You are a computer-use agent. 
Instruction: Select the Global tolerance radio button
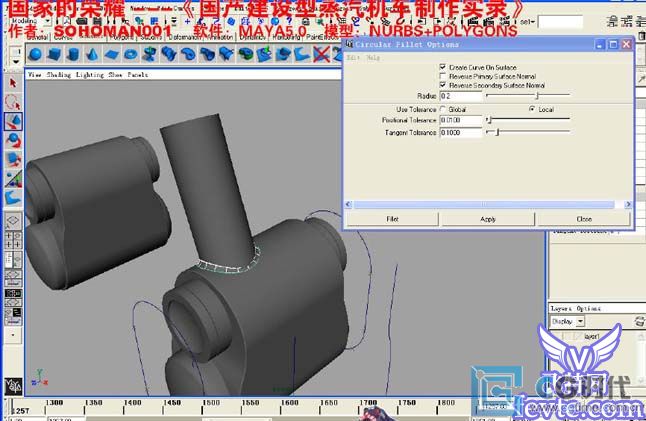point(443,109)
